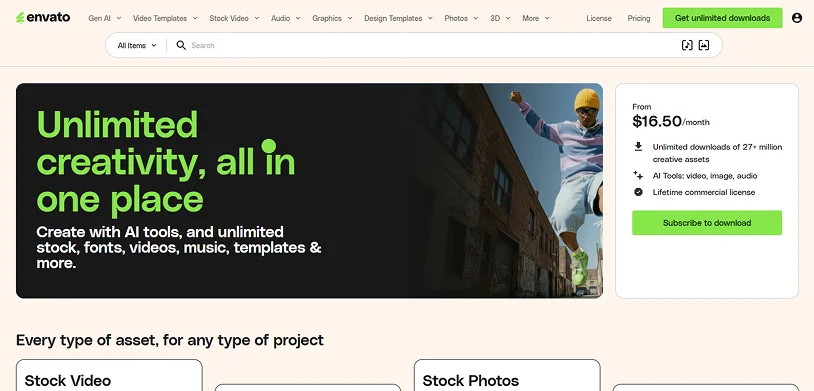Screen dimensions: 814x391
Task: Click Subscribe to download button
Action: click(707, 223)
